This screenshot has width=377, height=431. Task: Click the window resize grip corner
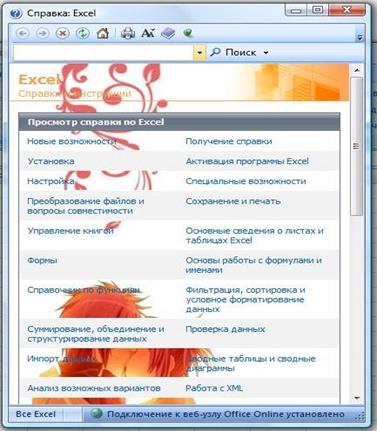click(360, 416)
